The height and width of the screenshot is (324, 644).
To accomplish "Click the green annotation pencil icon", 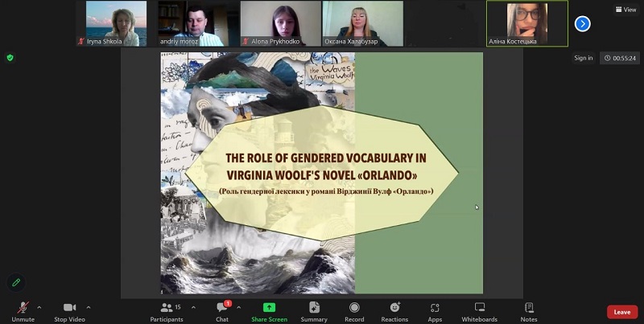I will tap(16, 282).
